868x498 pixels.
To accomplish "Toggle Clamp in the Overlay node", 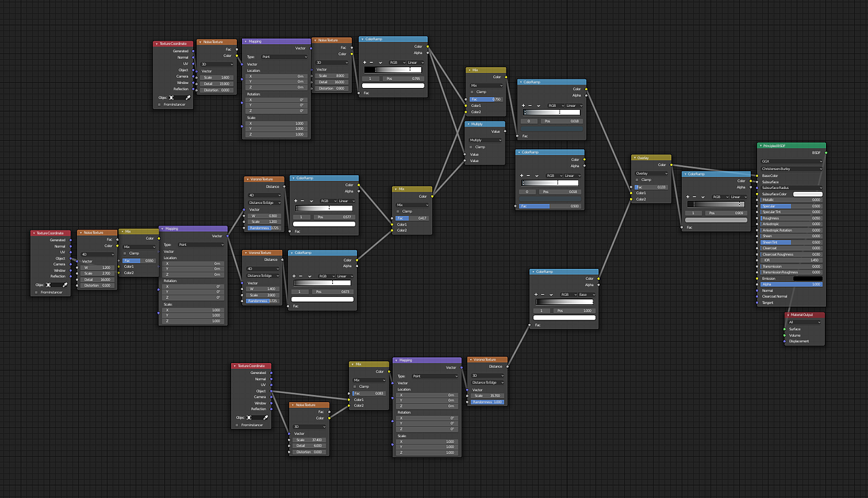I will point(637,180).
